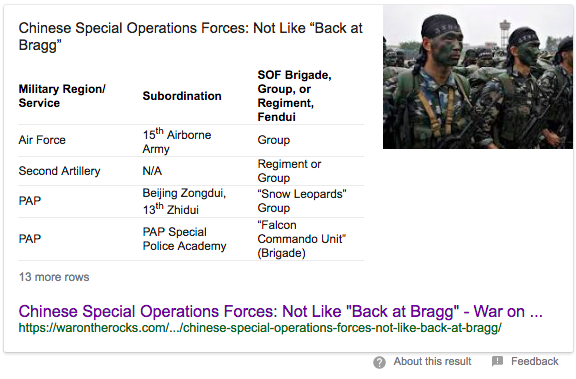
Task: Click the SOF Brigade, Group column header
Action: (x=294, y=96)
